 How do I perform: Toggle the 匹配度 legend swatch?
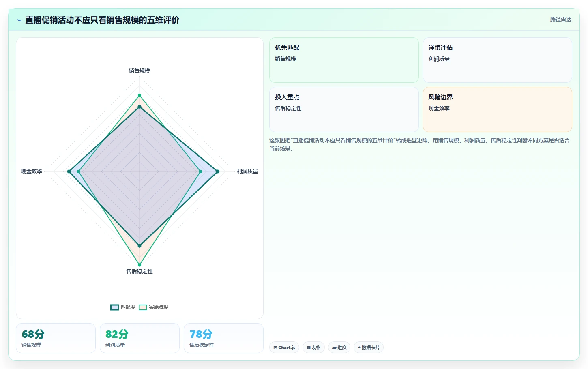(x=114, y=307)
